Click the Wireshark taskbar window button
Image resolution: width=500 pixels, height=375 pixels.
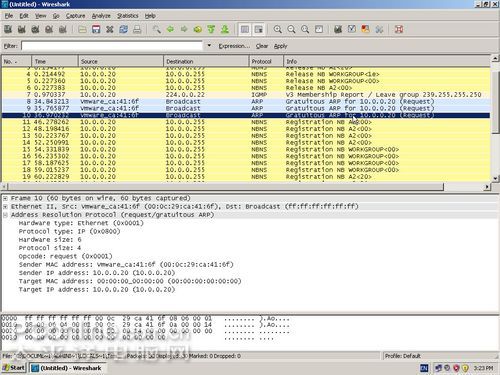pos(67,368)
